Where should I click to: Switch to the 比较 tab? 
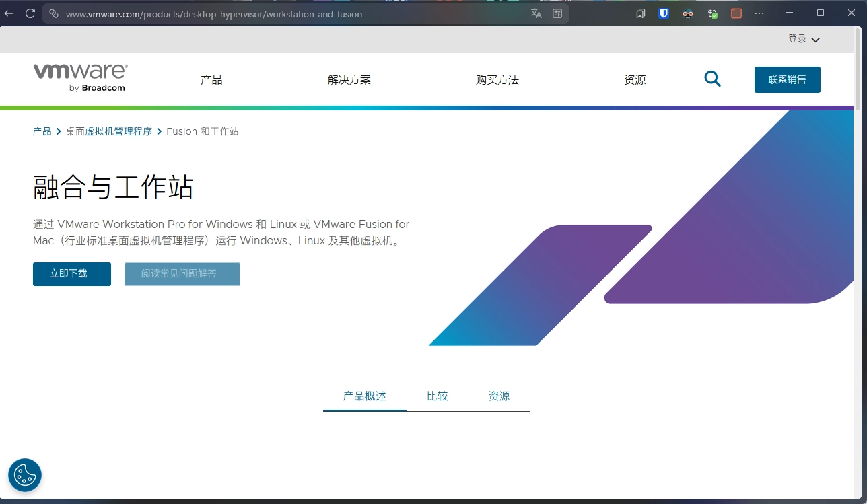[x=437, y=396]
